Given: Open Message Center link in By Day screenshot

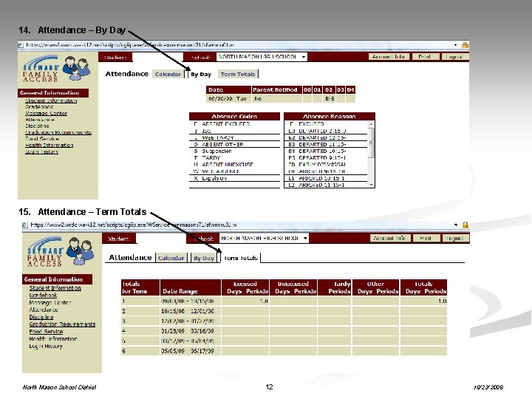Looking at the screenshot, I should 46,113.
